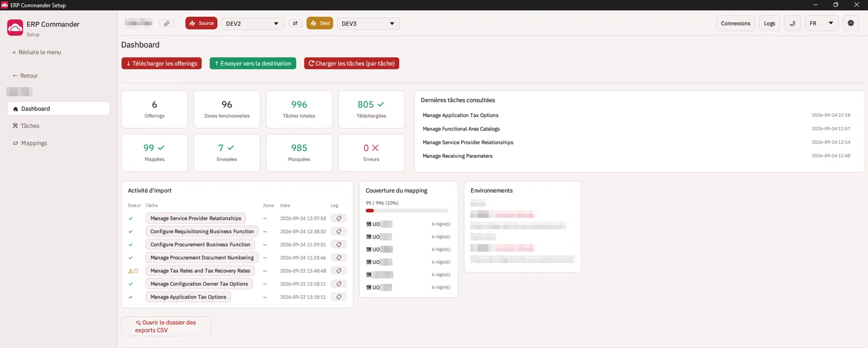
Task: Click Manage Configuration Owner Tax Options task
Action: click(x=199, y=283)
